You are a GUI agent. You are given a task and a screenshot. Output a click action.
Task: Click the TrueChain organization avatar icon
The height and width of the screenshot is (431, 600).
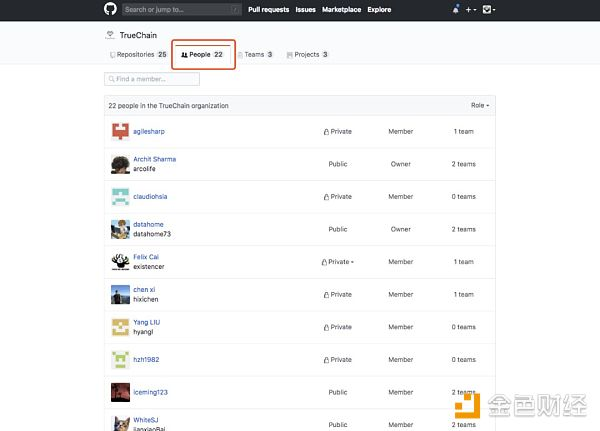point(110,35)
